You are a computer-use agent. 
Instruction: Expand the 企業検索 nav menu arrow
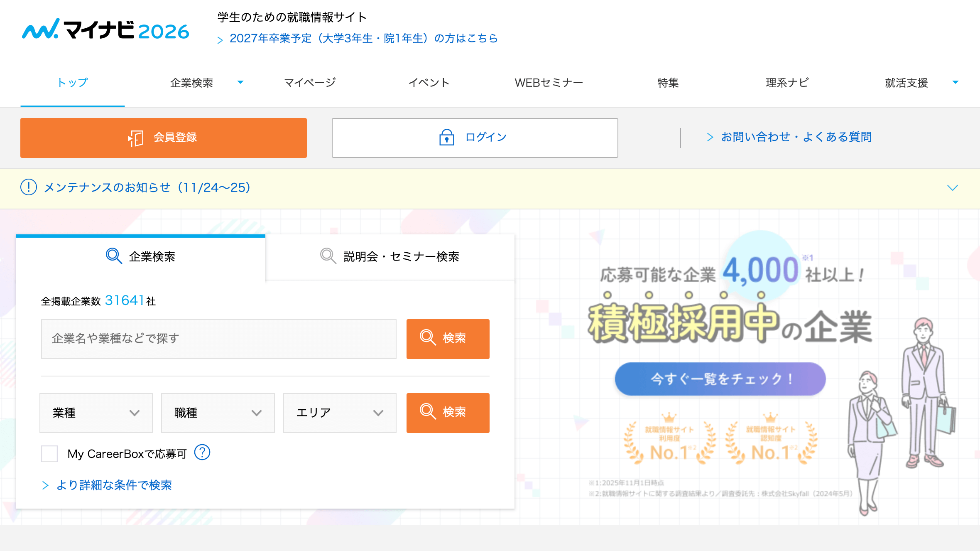click(x=240, y=82)
